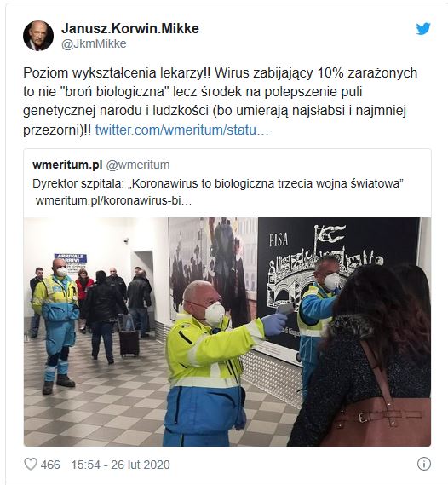Screen dimensions: 448x485
Task: Like the tweet with heart icon
Action: tap(31, 464)
